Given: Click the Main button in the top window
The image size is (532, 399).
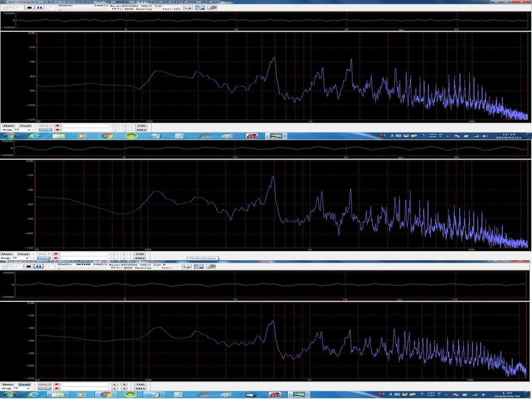Looking at the screenshot, I should 8,126.
